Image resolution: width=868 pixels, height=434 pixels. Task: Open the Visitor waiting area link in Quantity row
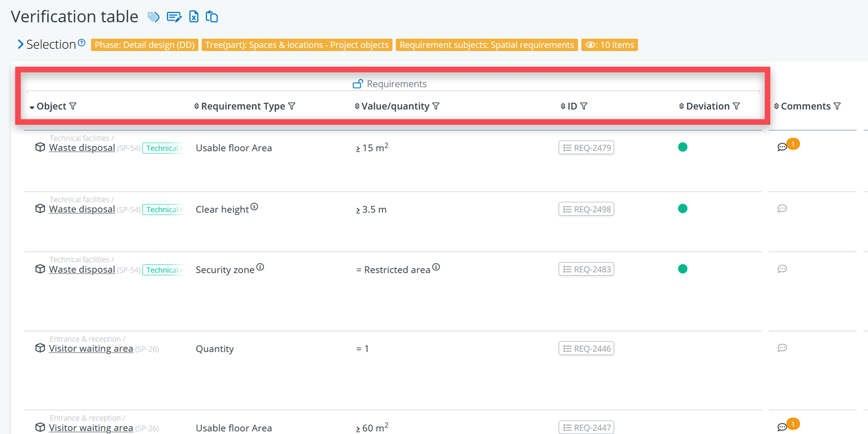click(91, 349)
